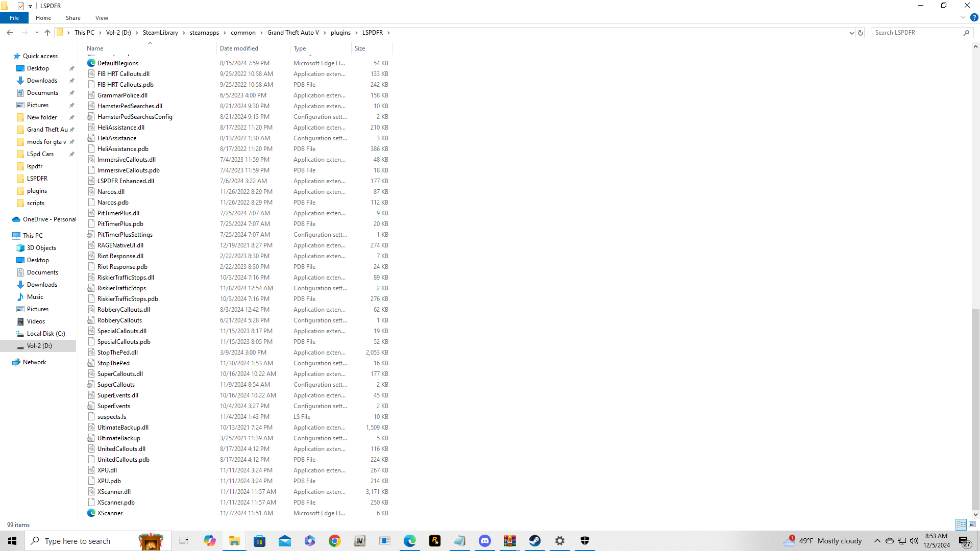Image resolution: width=980 pixels, height=551 pixels.
Task: Expand the address bar history dropdown
Action: [x=851, y=33]
